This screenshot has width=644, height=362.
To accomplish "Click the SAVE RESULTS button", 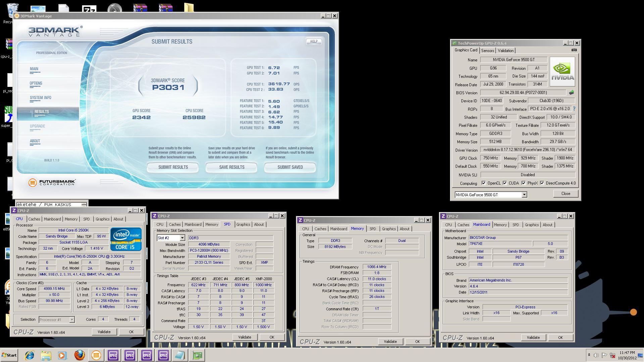I will [x=232, y=167].
